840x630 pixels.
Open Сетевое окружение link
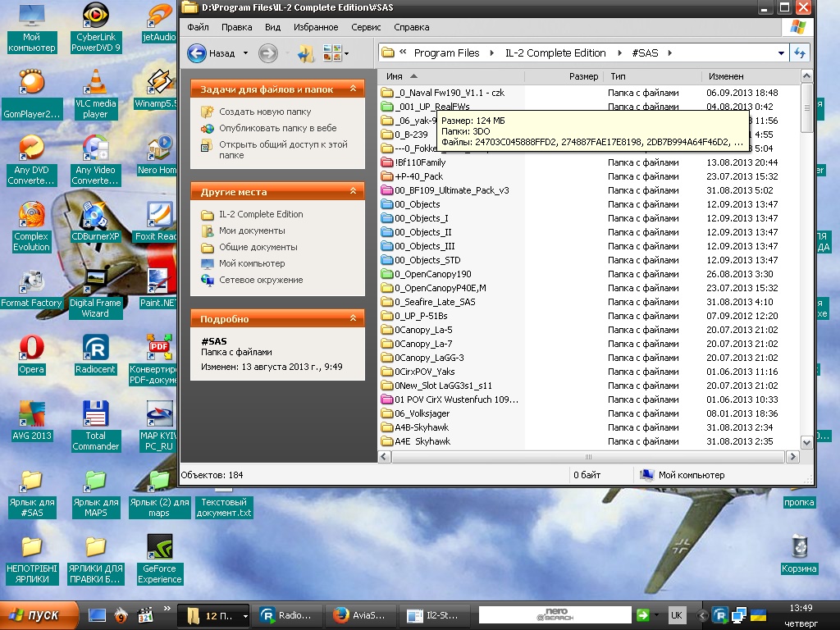pos(261,281)
